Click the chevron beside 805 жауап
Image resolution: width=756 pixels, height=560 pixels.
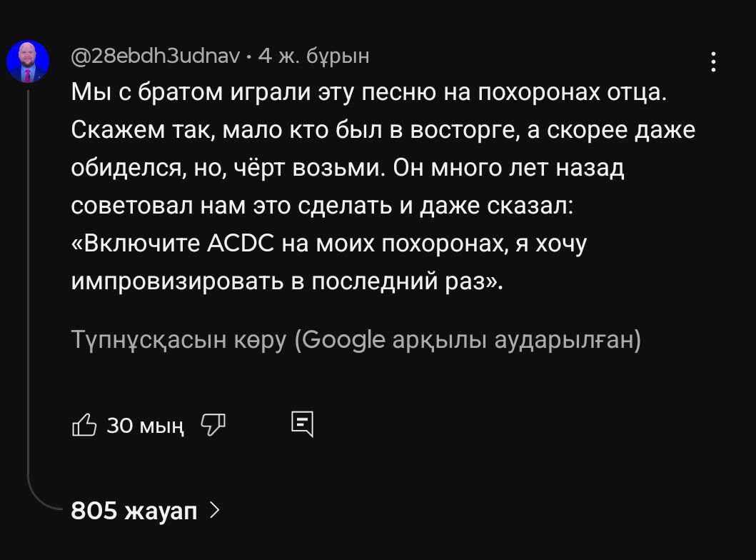[215, 511]
